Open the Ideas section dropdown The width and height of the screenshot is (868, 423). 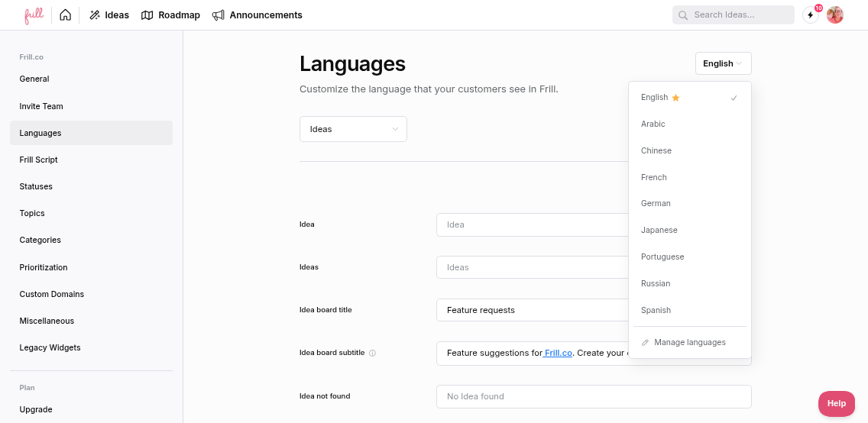353,129
